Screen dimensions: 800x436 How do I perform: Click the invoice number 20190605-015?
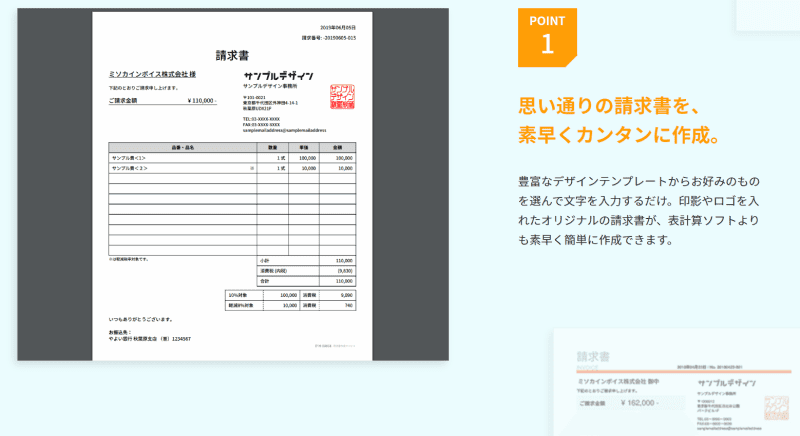[x=329, y=38]
